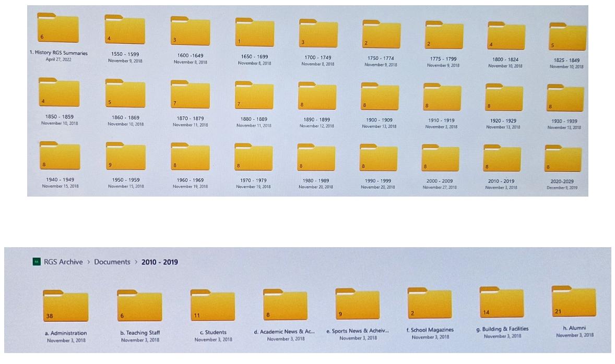Open the a. Administration folder

[x=65, y=306]
